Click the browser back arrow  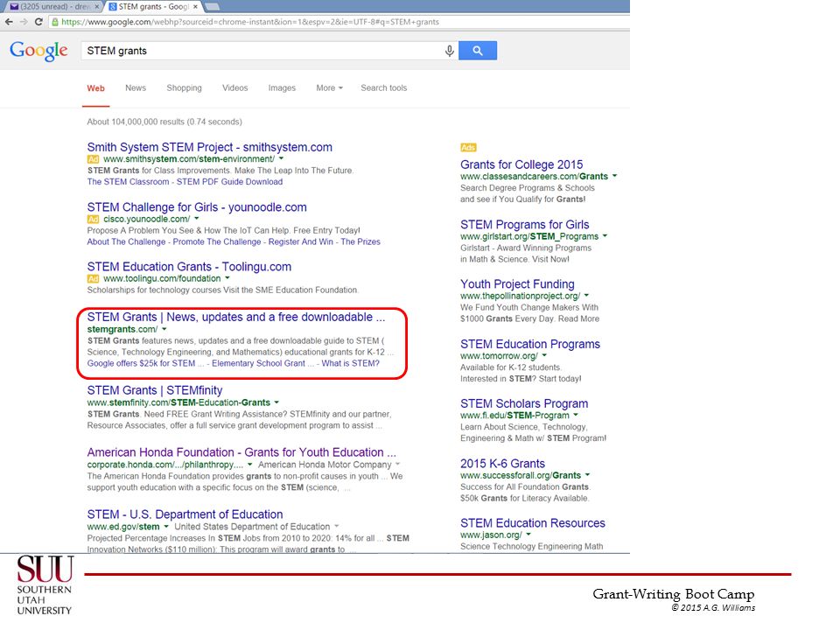pos(9,22)
